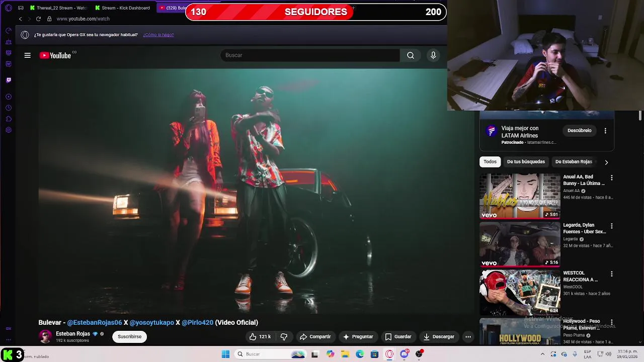This screenshot has width=644, height=362.
Task: Open File Explorer from the taskbar
Action: (x=345, y=354)
